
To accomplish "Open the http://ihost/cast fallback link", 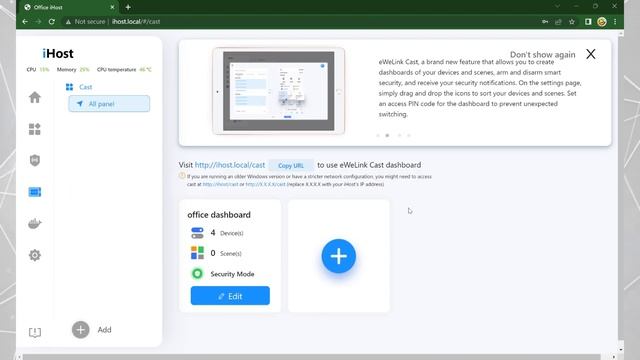I will pyautogui.click(x=220, y=184).
